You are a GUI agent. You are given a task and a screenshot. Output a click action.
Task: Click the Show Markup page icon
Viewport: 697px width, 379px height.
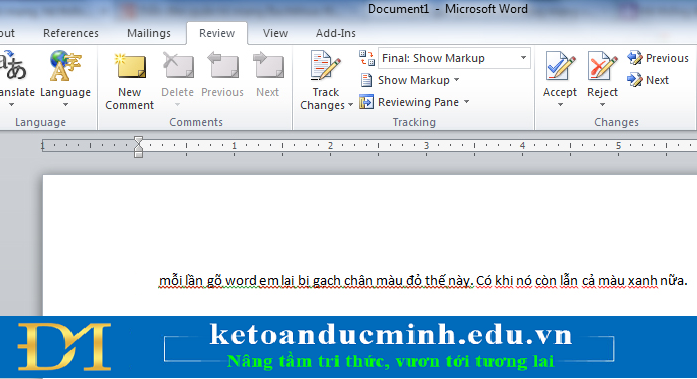[x=366, y=80]
